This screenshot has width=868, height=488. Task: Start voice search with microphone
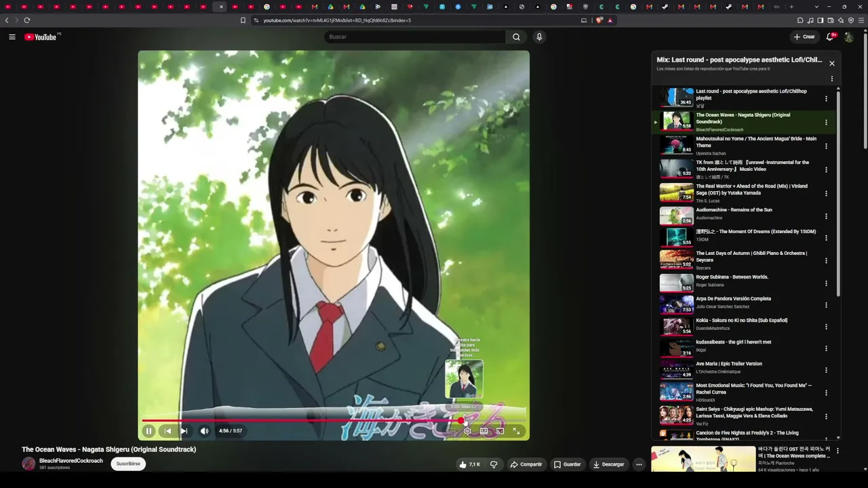coord(539,37)
